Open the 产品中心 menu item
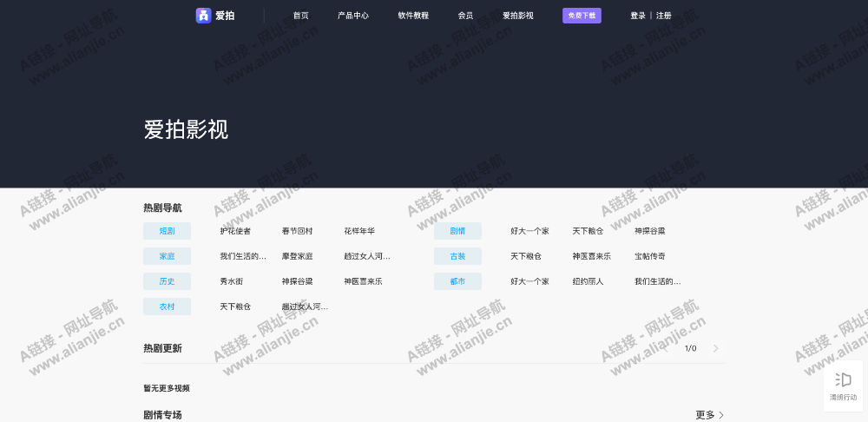This screenshot has width=868, height=422. point(353,16)
